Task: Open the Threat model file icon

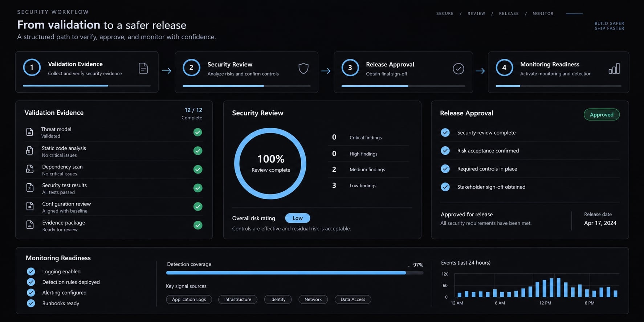Action: click(x=30, y=132)
